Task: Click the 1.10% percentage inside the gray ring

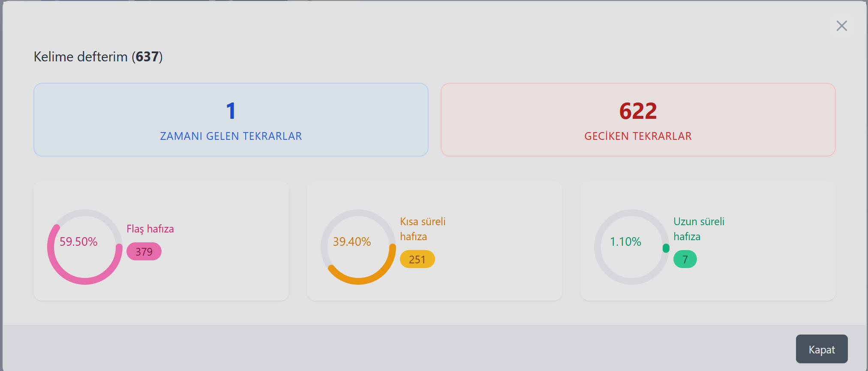Action: point(625,242)
